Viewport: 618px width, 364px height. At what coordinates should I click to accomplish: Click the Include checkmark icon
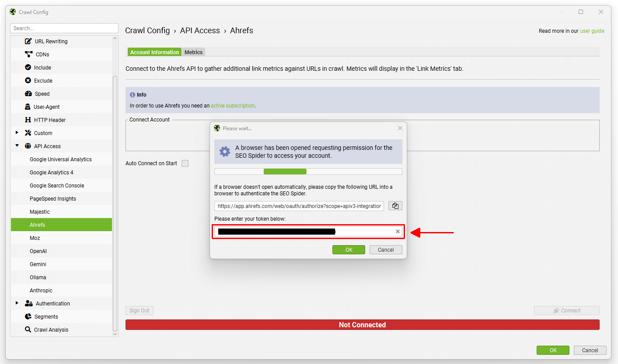pyautogui.click(x=28, y=68)
